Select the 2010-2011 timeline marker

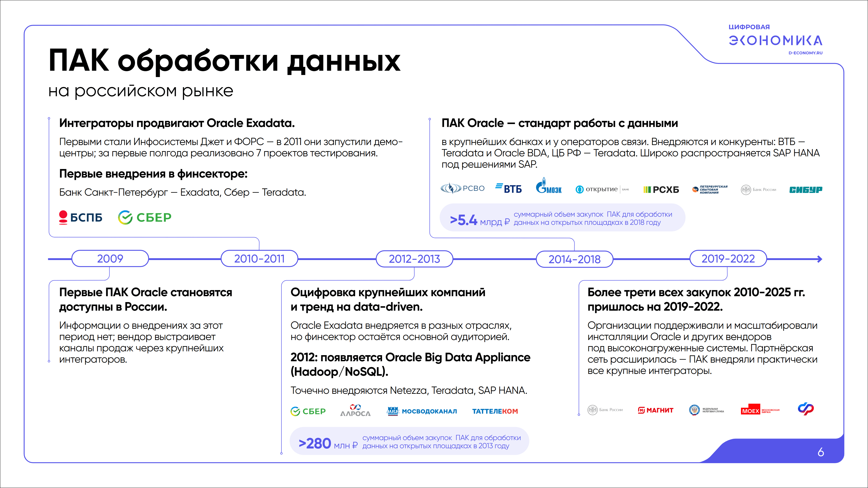(259, 259)
